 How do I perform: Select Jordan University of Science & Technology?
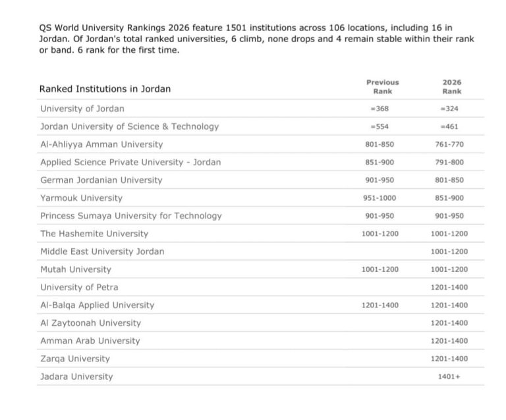[129, 126]
